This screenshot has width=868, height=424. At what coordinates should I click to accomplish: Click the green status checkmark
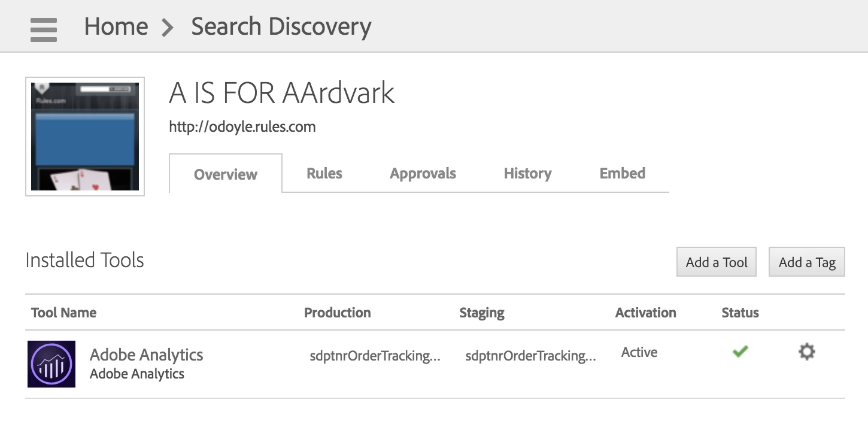(x=740, y=352)
